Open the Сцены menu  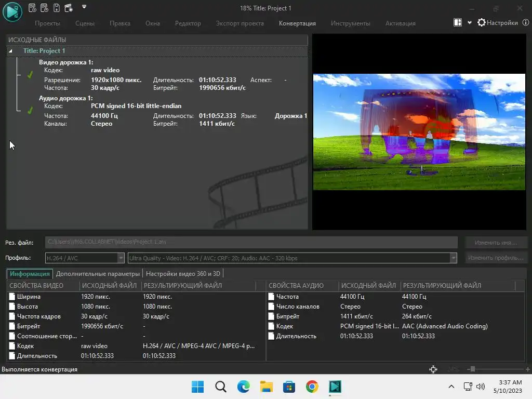point(85,23)
